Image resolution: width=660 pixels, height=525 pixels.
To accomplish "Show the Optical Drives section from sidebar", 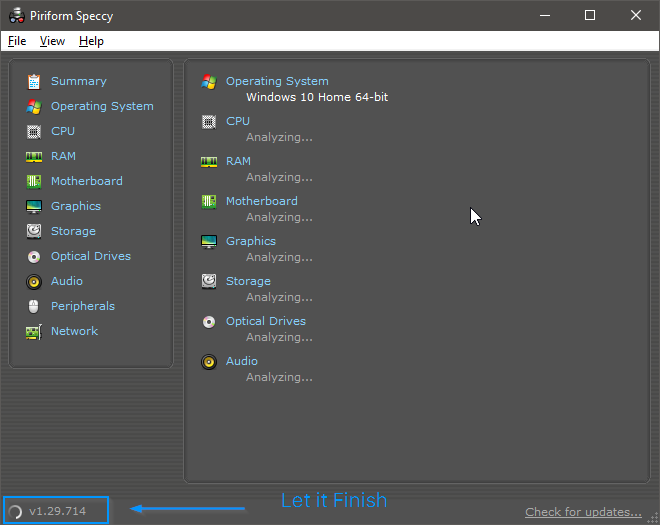I will pyautogui.click(x=91, y=256).
